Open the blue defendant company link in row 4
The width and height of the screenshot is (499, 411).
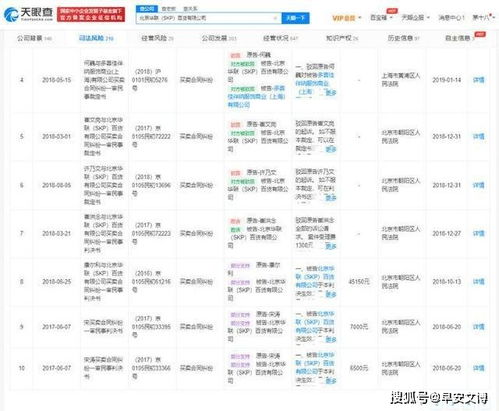[x=256, y=97]
